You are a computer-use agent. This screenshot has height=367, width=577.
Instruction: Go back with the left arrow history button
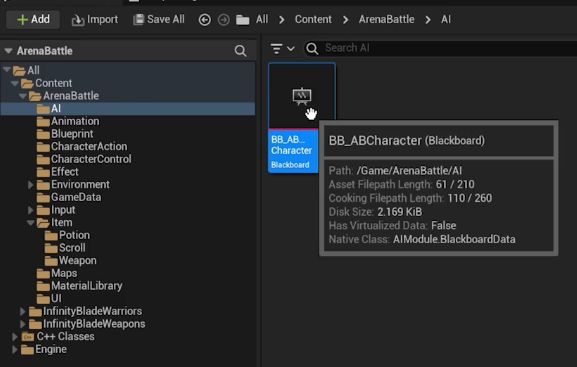coord(205,20)
